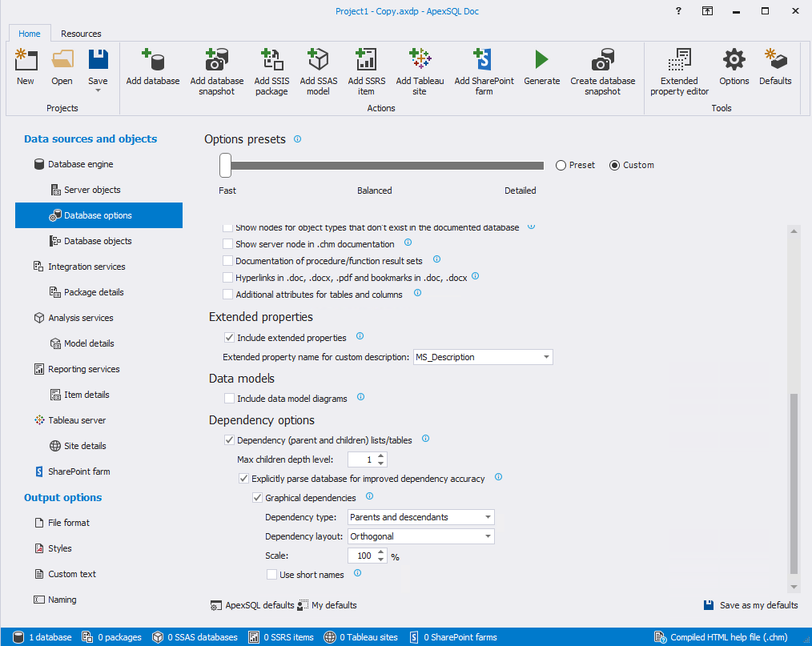812x646 pixels.
Task: Enable Show server node in .chm documentation
Action: pos(227,244)
